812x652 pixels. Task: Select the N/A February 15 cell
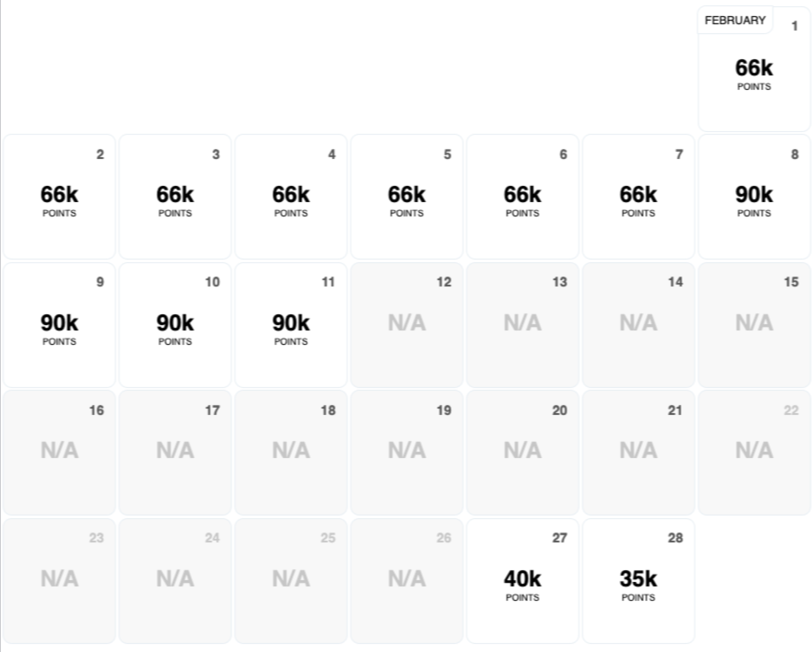pyautogui.click(x=755, y=325)
